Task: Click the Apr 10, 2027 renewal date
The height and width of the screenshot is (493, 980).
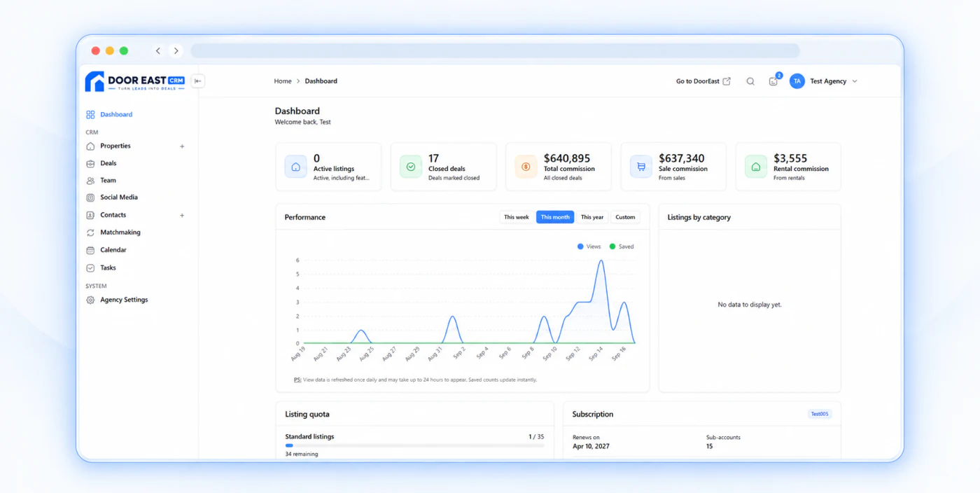Action: (x=592, y=446)
